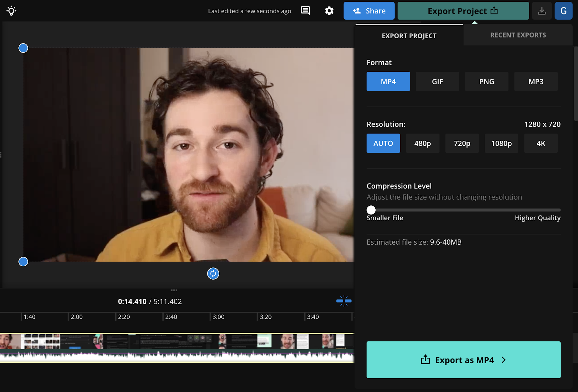This screenshot has height=392, width=578.
Task: Open the settings gear icon
Action: (x=329, y=11)
